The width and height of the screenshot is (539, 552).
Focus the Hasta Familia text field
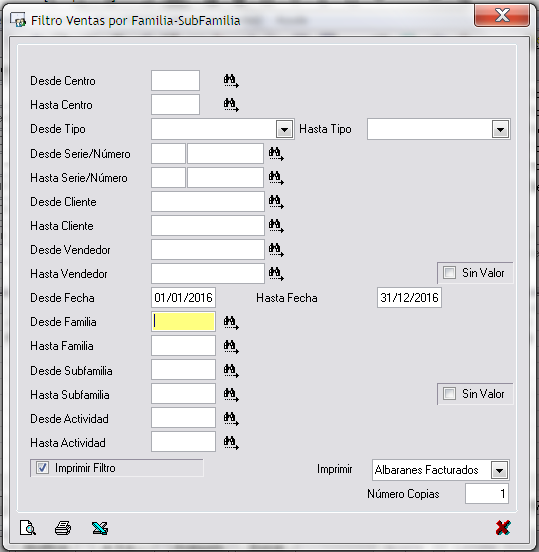[x=183, y=346]
